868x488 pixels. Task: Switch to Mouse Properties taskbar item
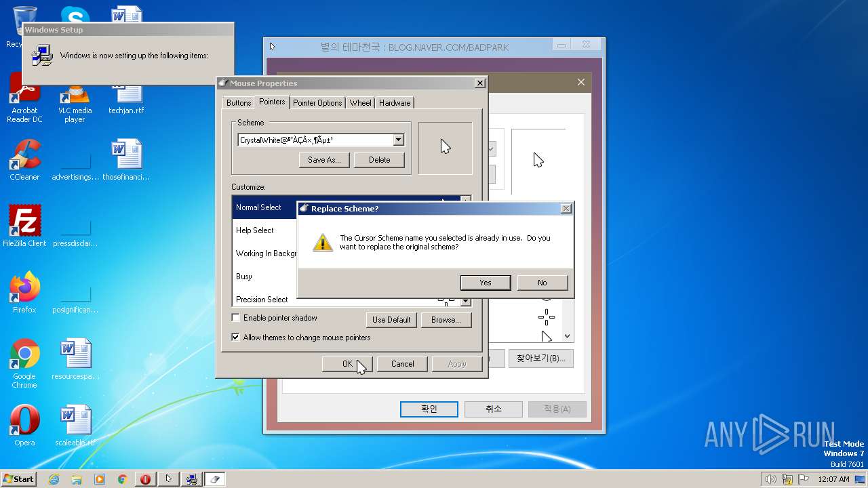(215, 479)
